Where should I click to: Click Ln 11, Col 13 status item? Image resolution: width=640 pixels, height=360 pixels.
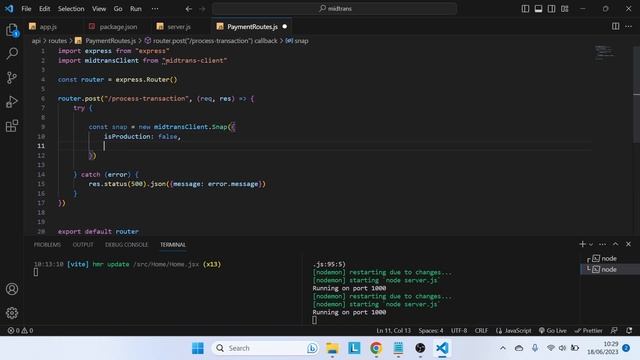[393, 331]
